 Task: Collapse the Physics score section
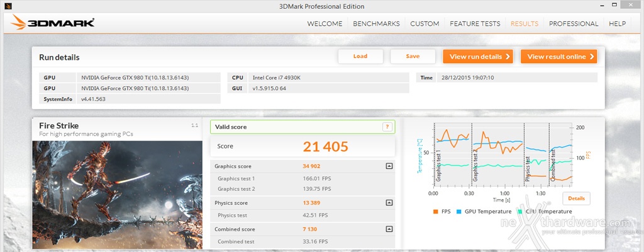[x=389, y=203]
